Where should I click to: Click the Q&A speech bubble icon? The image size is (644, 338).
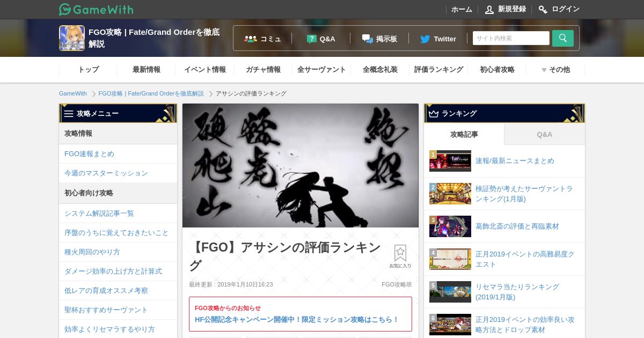312,39
